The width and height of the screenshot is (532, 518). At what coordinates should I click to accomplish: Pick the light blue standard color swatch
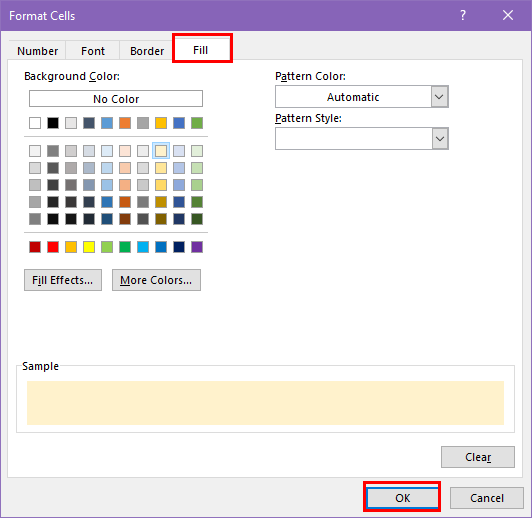tap(143, 247)
